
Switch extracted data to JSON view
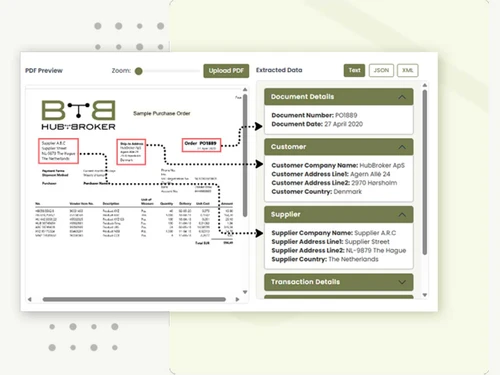[381, 70]
